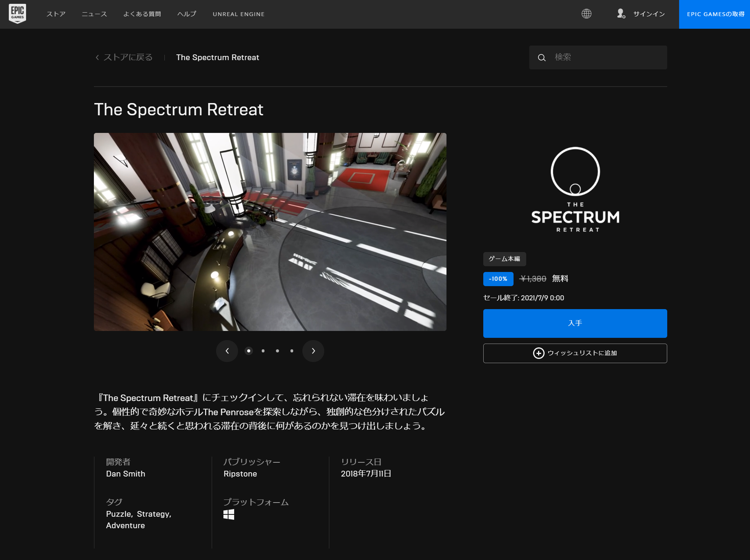This screenshot has height=560, width=750.
Task: Open the UNREAL ENGINE menu item
Action: click(238, 14)
